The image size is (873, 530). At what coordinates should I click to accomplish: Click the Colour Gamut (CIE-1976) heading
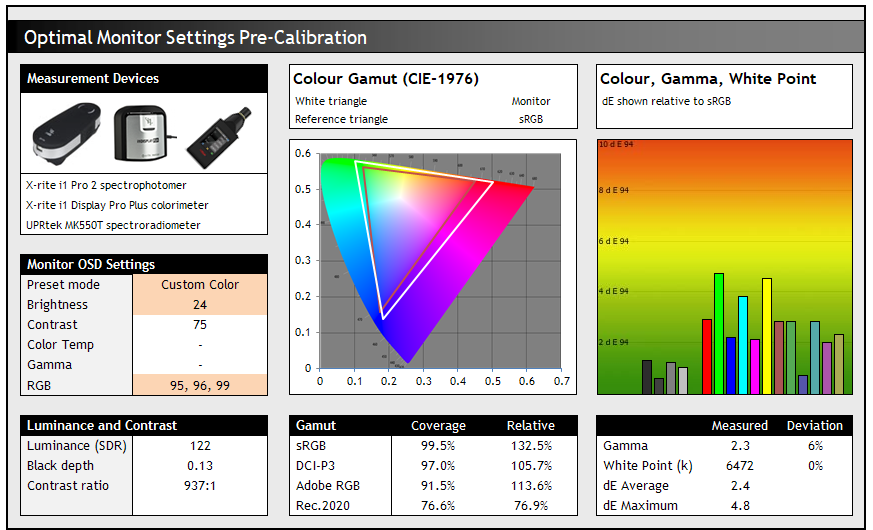(386, 79)
